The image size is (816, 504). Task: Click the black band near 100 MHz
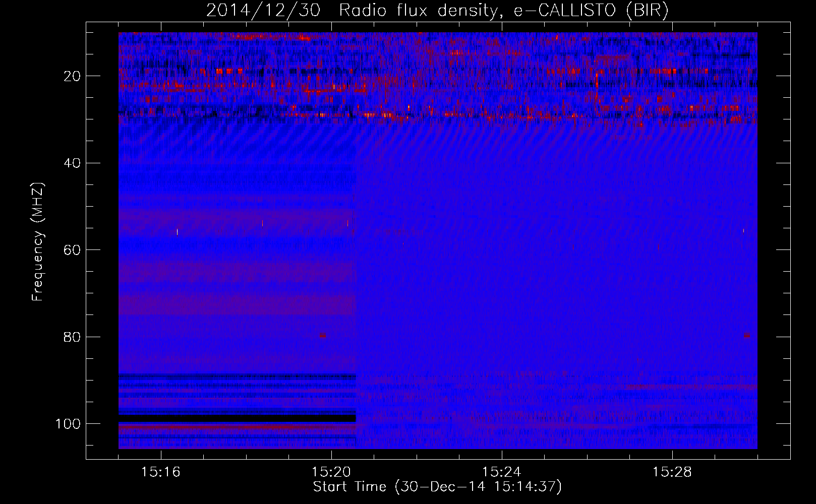(237, 418)
